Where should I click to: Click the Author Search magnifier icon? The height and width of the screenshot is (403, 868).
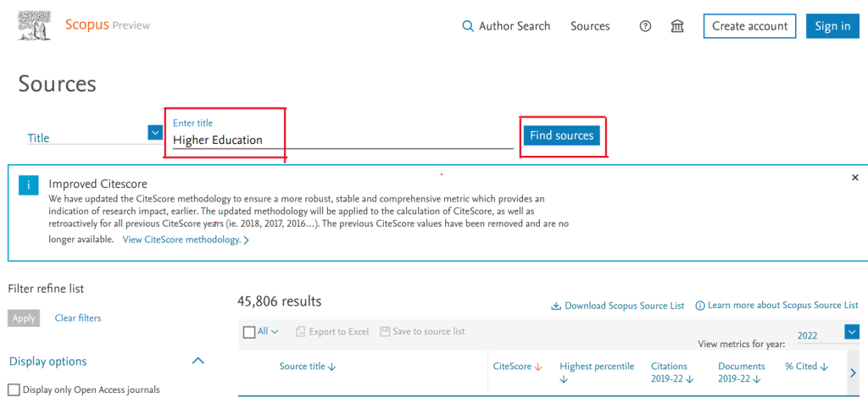click(468, 26)
